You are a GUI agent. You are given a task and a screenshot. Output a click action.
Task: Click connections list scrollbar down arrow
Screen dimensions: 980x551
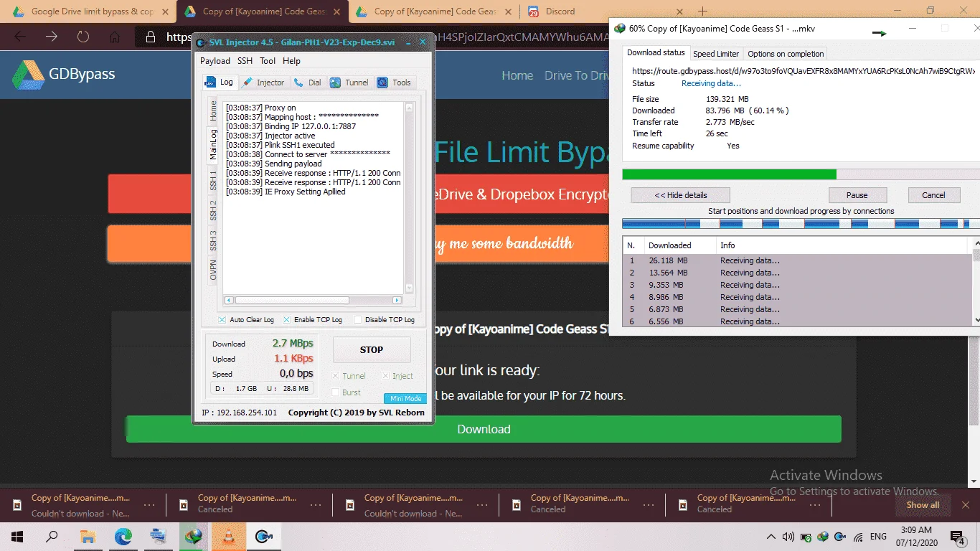pyautogui.click(x=976, y=320)
